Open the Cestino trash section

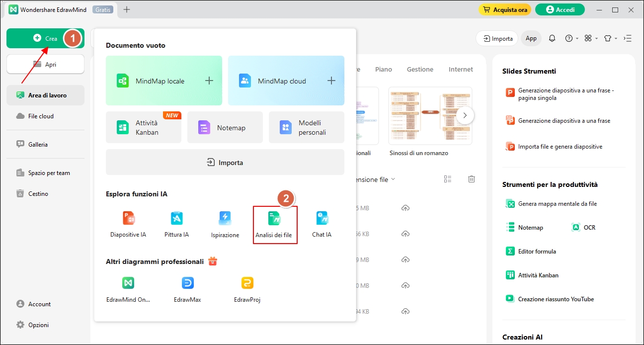(45, 194)
